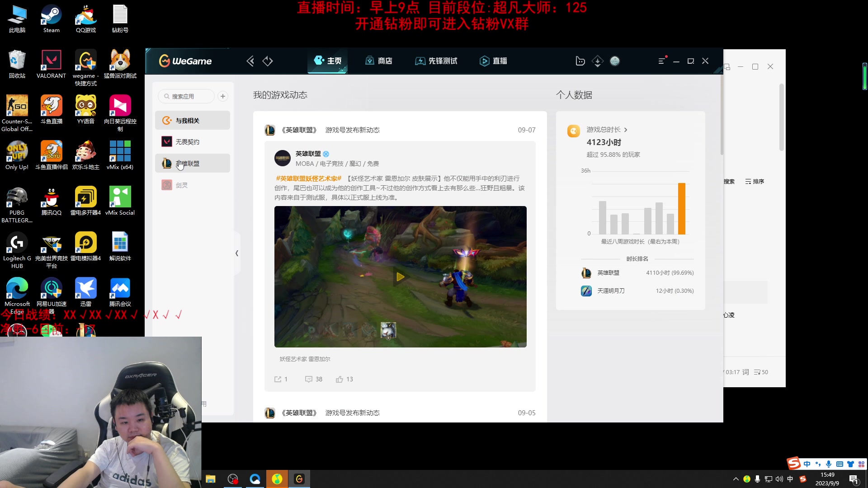This screenshot has height=488, width=868.
Task: Click the orange this-week bar in the chart
Action: (682, 209)
